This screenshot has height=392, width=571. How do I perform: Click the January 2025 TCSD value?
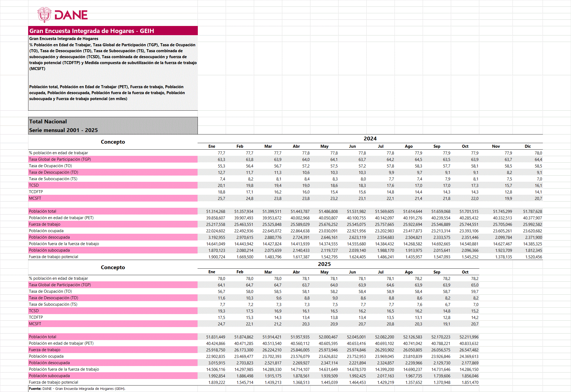[x=221, y=311]
